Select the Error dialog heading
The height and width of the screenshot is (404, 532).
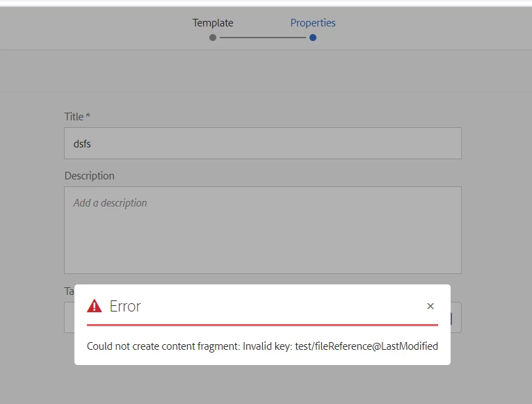tap(125, 306)
